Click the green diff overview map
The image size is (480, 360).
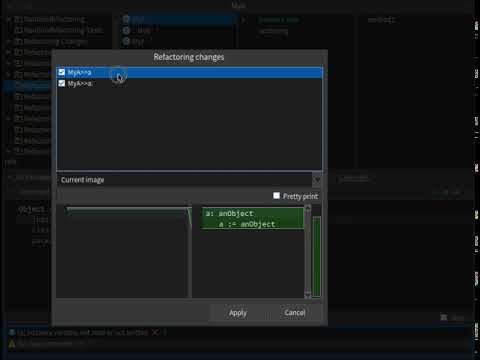316,256
